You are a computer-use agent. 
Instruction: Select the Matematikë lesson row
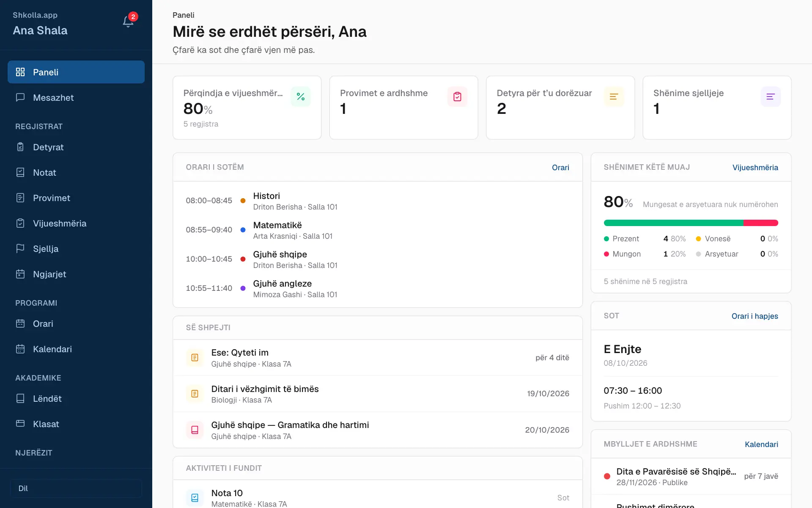[x=377, y=230]
